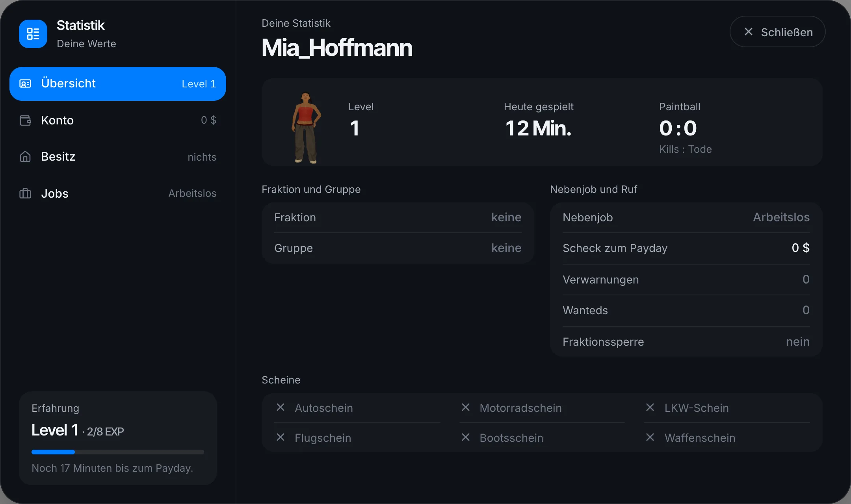Click the Flugschein license label
This screenshot has height=504, width=851.
tap(323, 438)
